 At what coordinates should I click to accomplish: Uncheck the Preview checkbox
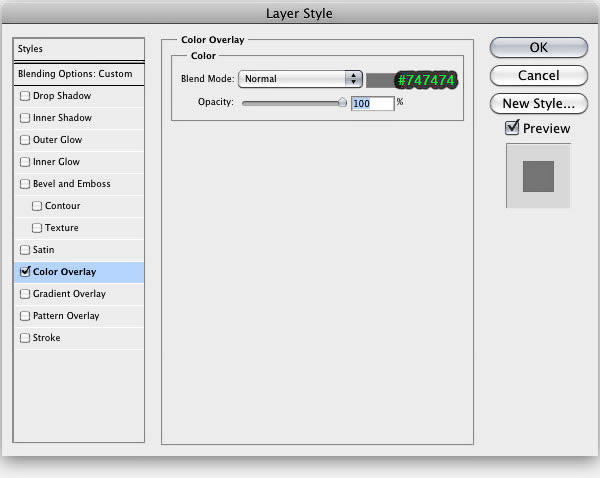(x=512, y=128)
